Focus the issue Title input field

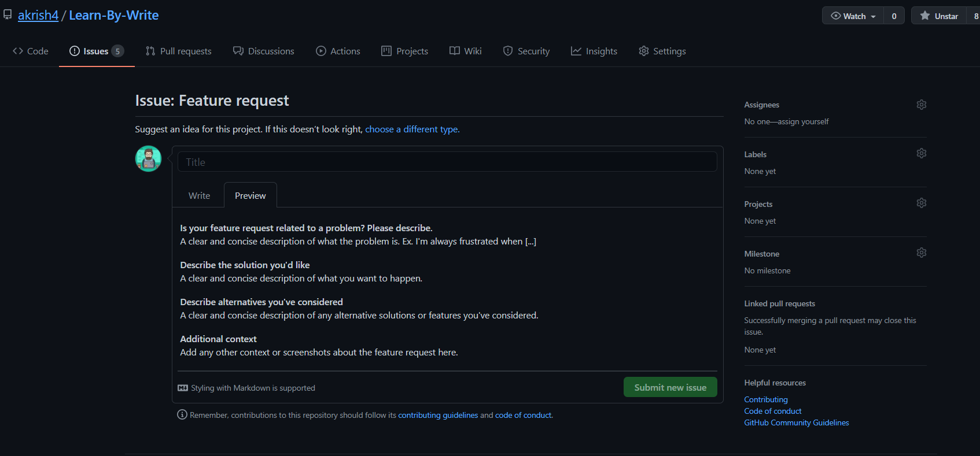[447, 162]
